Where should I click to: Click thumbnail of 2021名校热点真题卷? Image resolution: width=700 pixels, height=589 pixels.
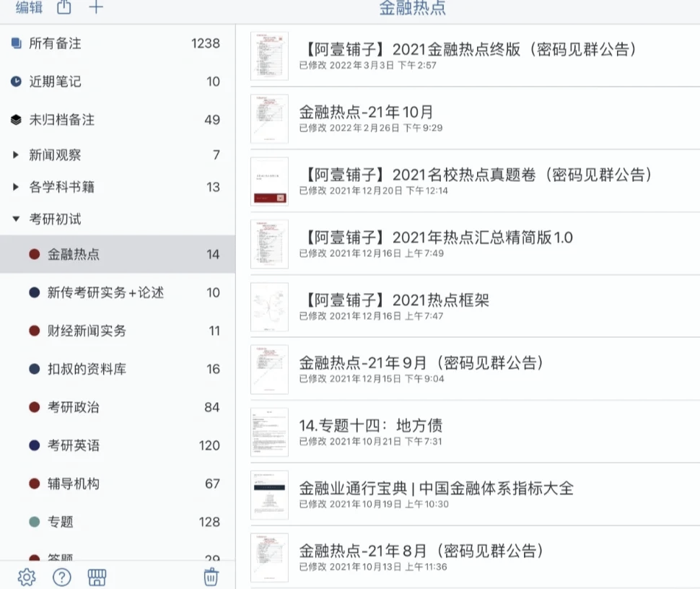(x=269, y=181)
